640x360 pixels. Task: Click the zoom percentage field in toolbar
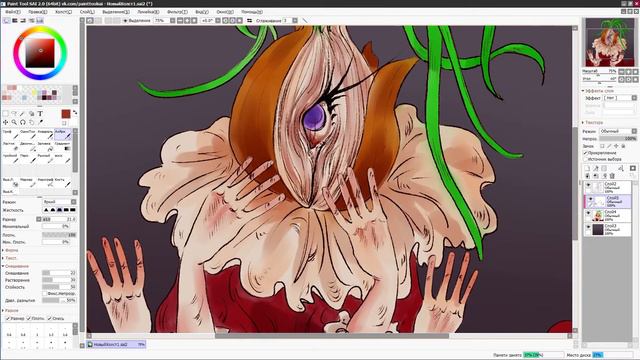point(161,20)
